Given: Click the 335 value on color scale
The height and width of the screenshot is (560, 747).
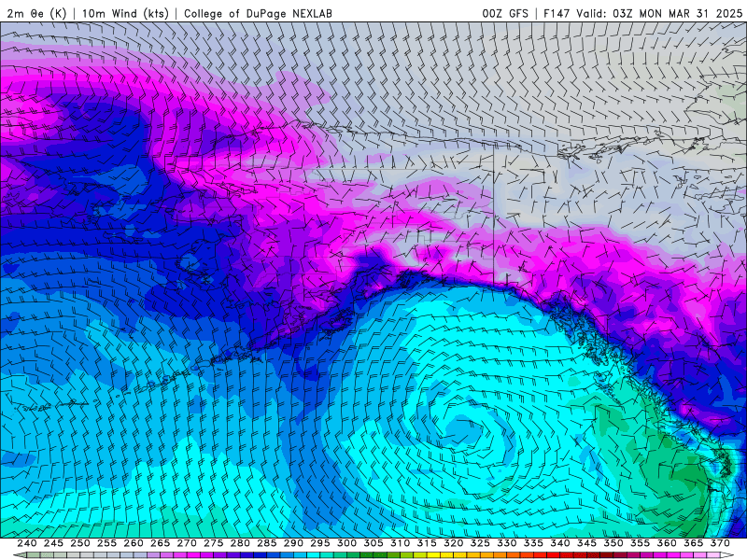Looking at the screenshot, I should click(533, 543).
